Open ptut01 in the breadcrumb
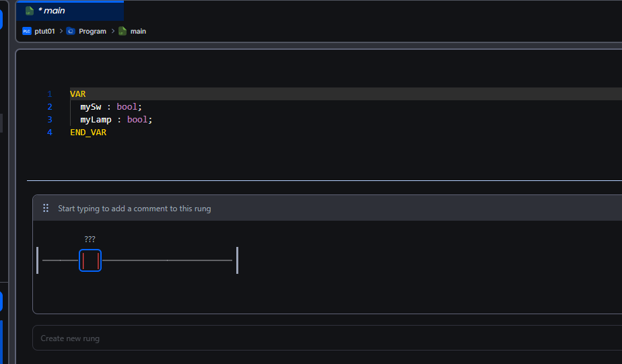The image size is (622, 364). point(44,31)
